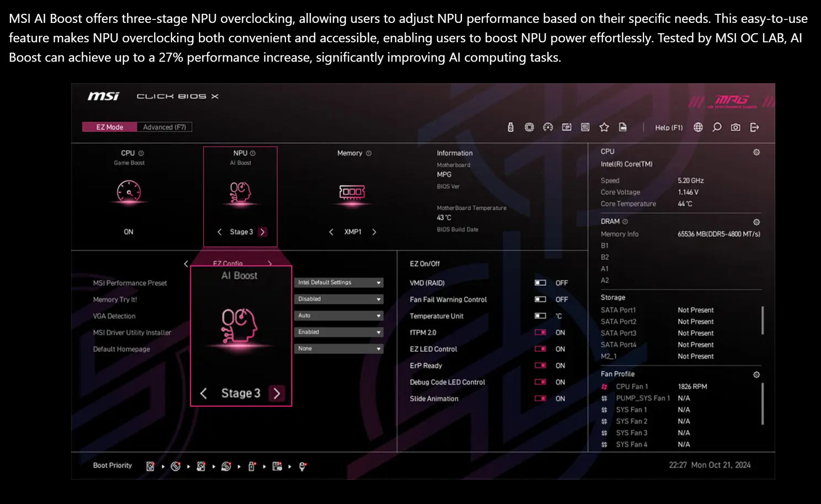Click the '5.20 GHz' CPU speed value
Viewport: 821px width, 504px height.
coord(691,180)
